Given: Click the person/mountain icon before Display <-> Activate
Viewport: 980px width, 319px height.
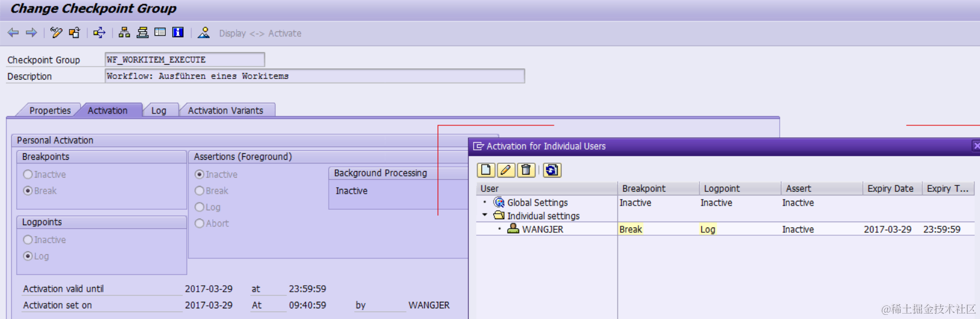Looking at the screenshot, I should (204, 33).
